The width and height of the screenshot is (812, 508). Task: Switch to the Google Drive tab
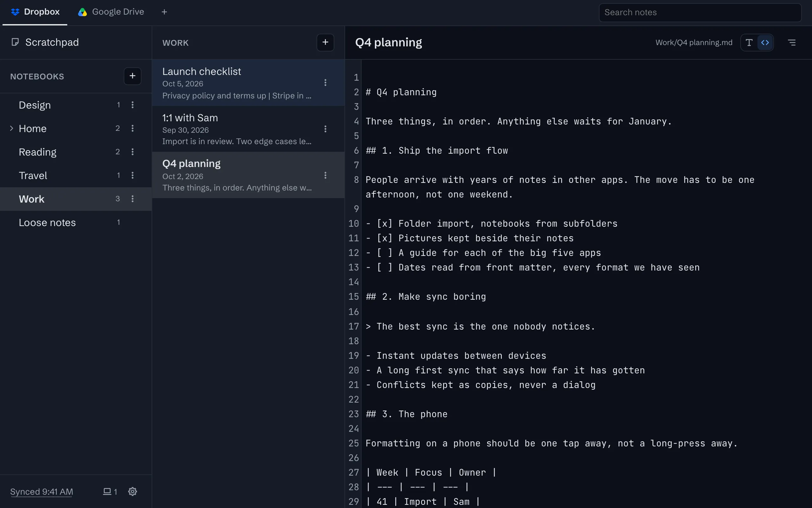[x=111, y=12]
